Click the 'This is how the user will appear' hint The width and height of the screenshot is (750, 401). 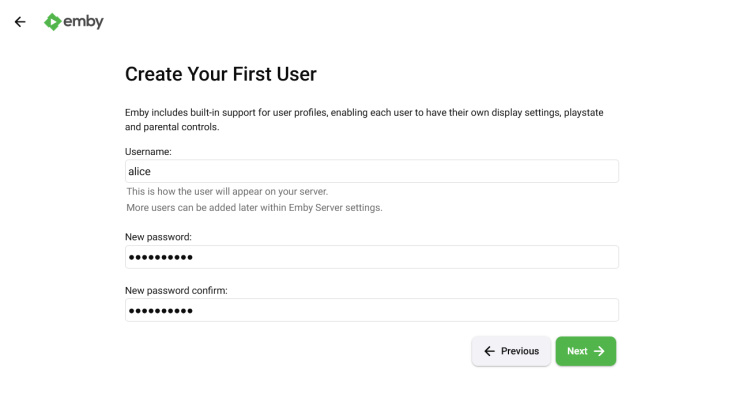pyautogui.click(x=227, y=191)
